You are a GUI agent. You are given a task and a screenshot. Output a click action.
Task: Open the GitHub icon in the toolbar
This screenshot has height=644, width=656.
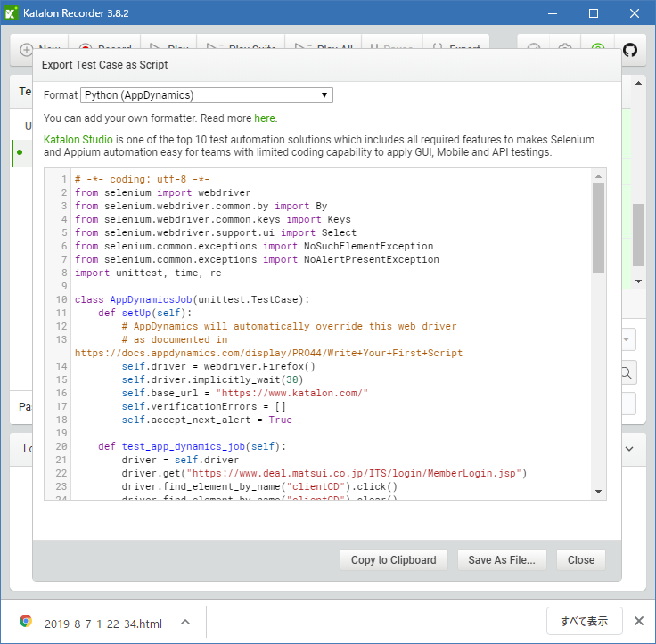(629, 50)
